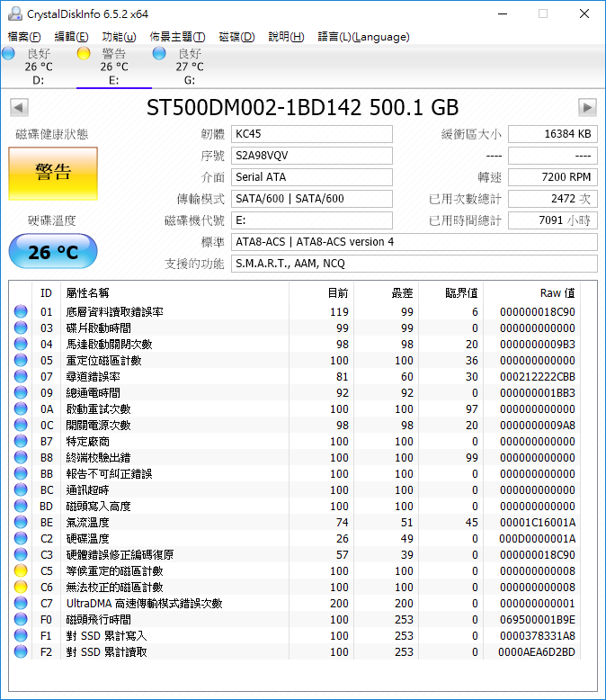Open the 檔案(F) menu

tap(24, 37)
